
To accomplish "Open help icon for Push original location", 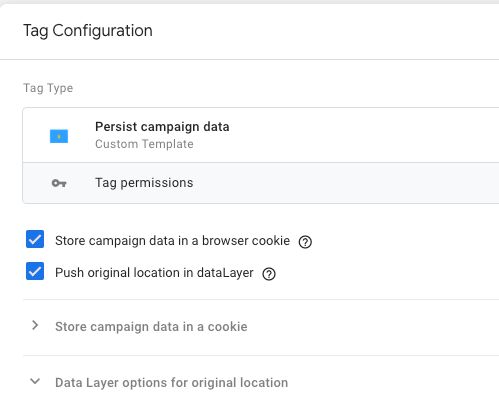I will (269, 274).
